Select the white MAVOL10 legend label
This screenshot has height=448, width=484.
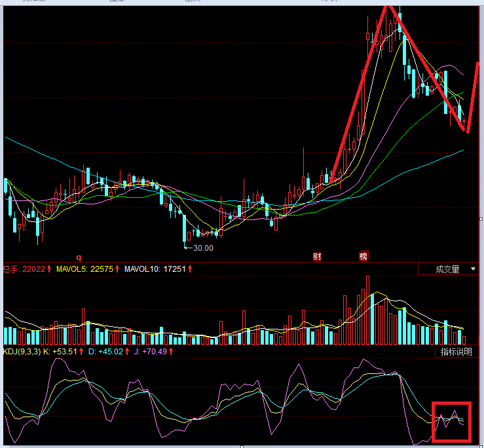155,269
